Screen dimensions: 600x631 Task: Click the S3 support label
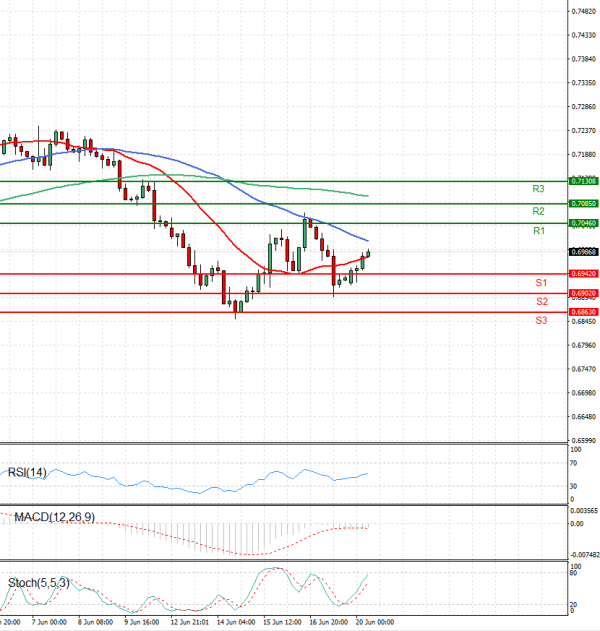tap(541, 320)
